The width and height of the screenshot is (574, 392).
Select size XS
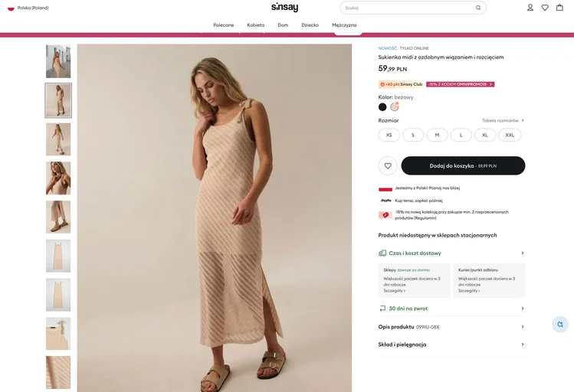tap(389, 135)
